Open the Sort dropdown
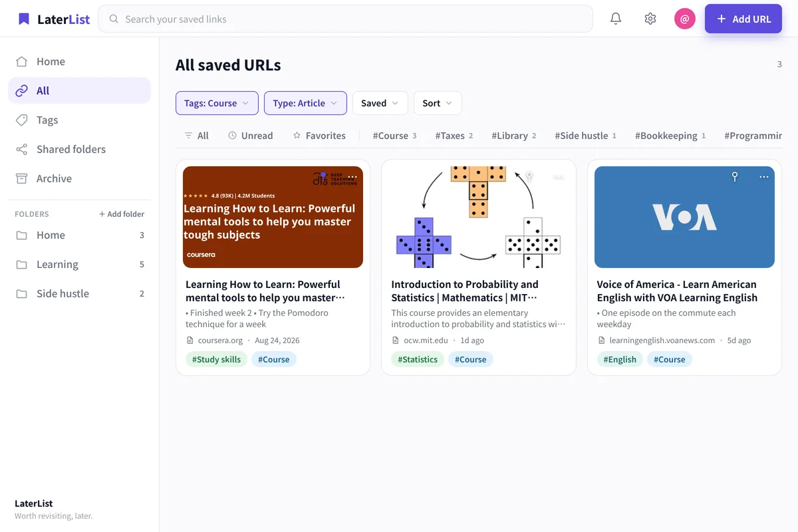The image size is (798, 532). click(x=438, y=103)
